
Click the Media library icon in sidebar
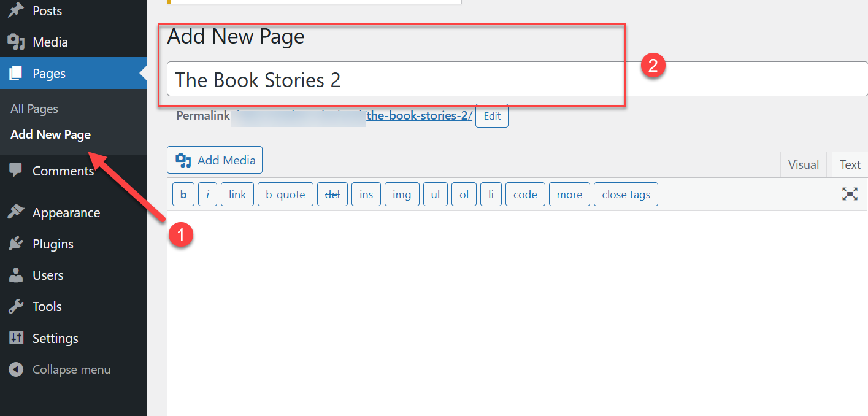point(16,42)
